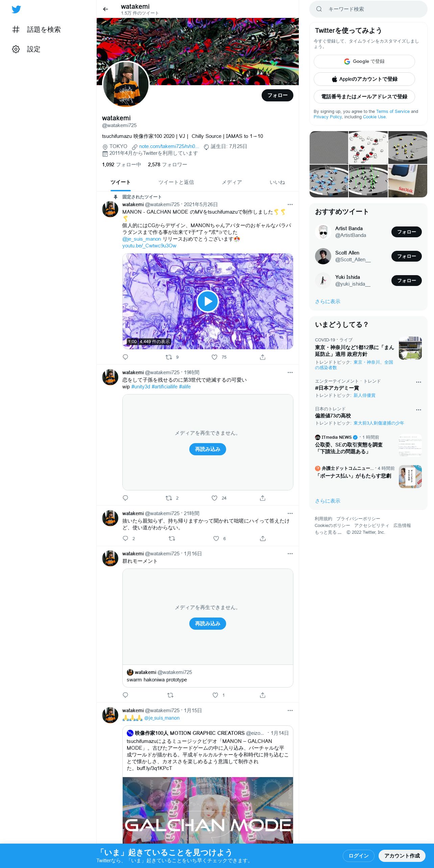Open the settings gear in sidebar
The image size is (434, 868).
pos(16,49)
